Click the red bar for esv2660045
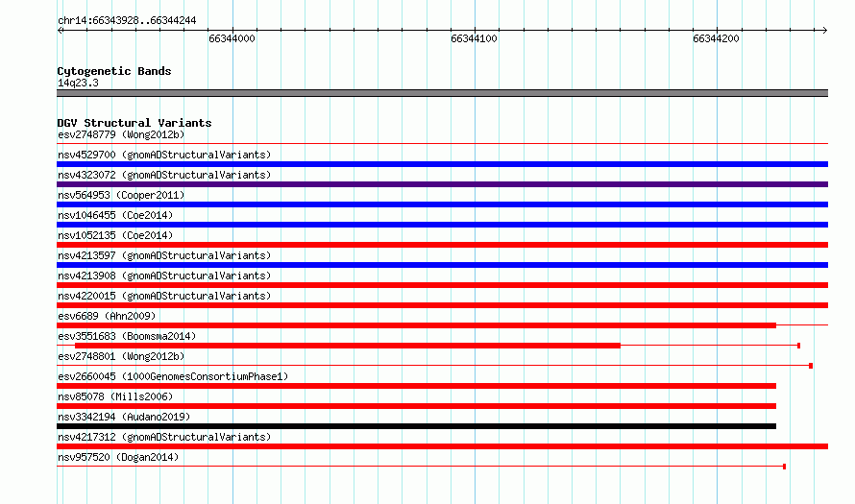The height and width of the screenshot is (504, 855). point(416,386)
